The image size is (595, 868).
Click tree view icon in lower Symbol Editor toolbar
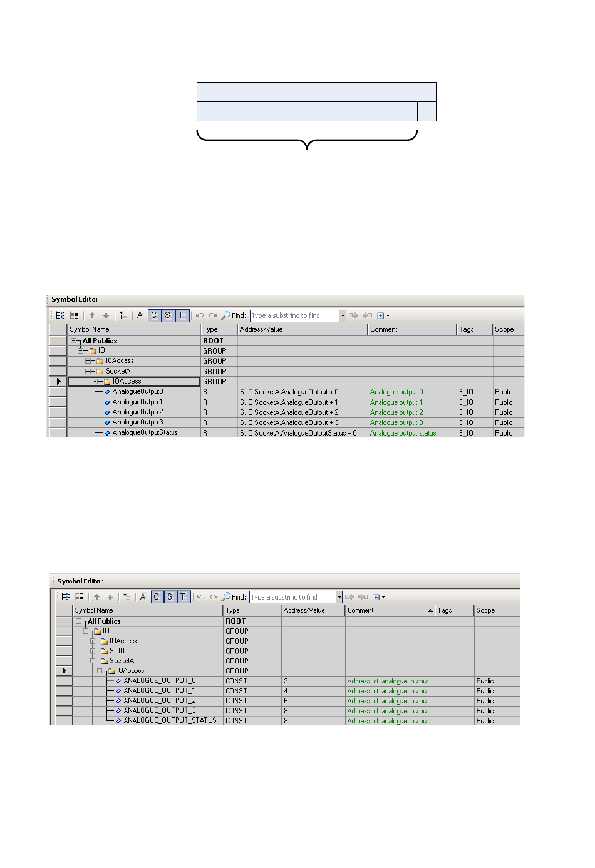[x=65, y=597]
